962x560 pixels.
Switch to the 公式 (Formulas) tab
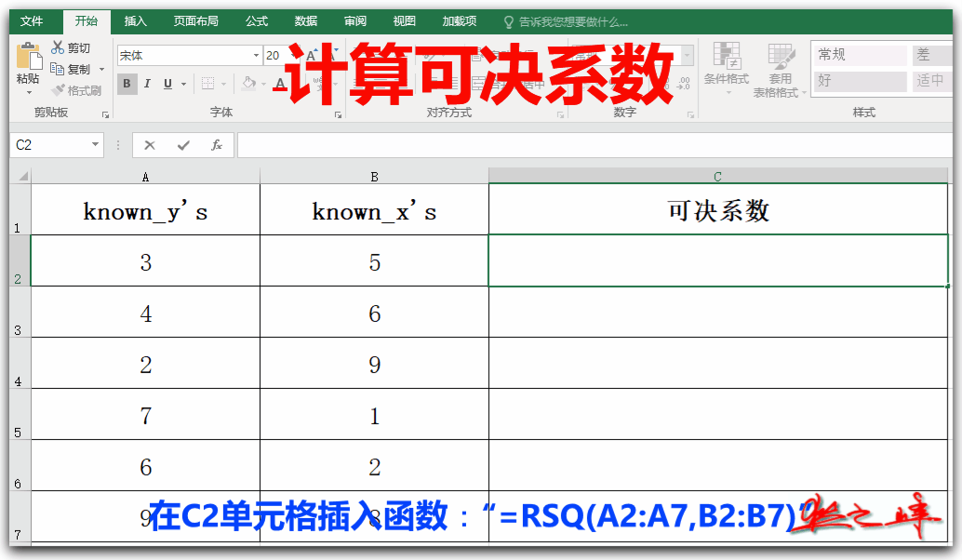(x=257, y=21)
